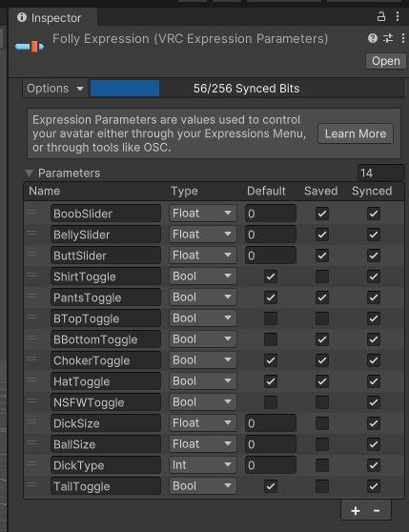Click the Open button
Screen dimensions: 409x532
(x=386, y=61)
